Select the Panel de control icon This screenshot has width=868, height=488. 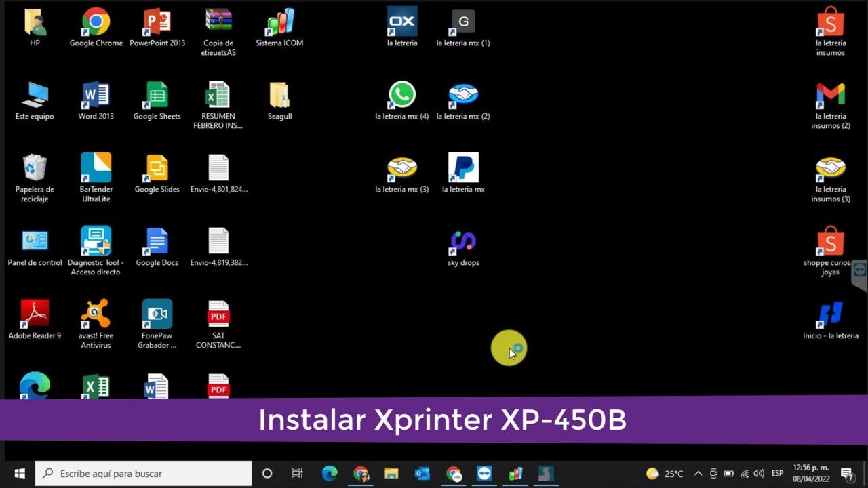pos(35,247)
